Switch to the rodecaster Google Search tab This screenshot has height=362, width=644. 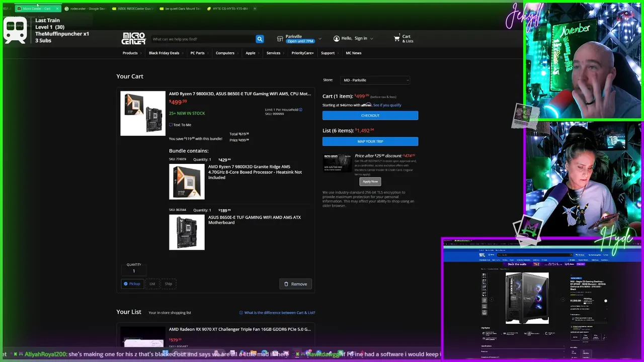point(86,9)
